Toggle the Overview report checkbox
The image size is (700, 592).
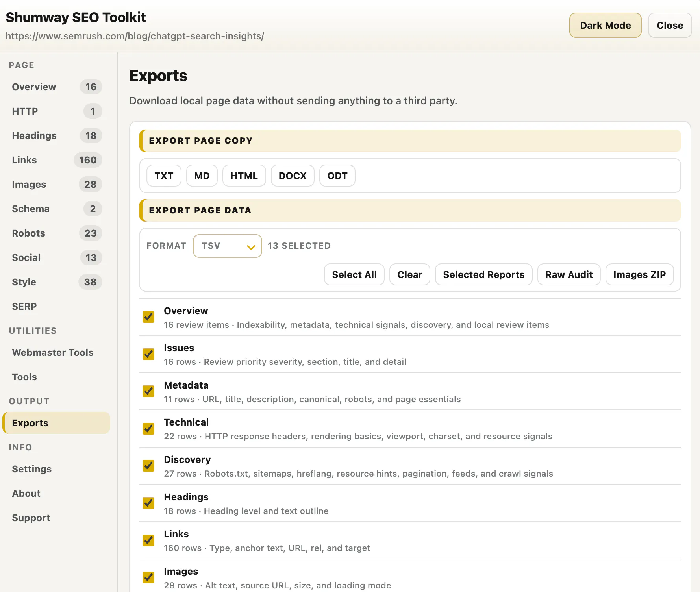[148, 317]
